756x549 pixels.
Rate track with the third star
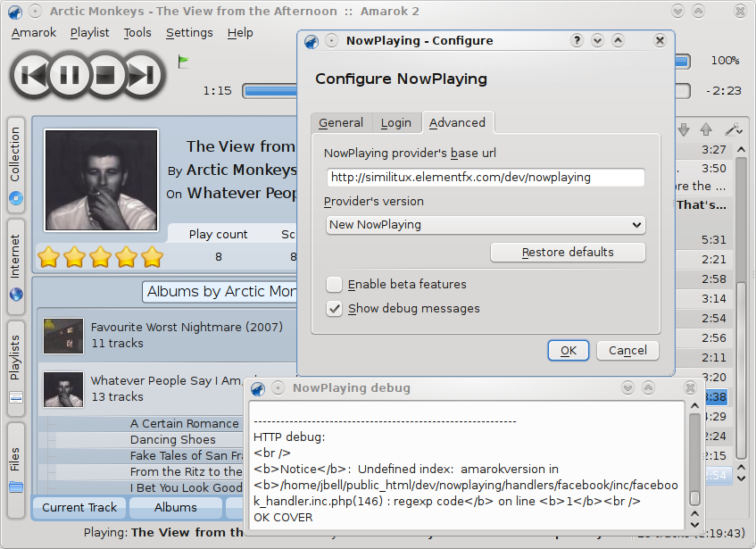100,256
